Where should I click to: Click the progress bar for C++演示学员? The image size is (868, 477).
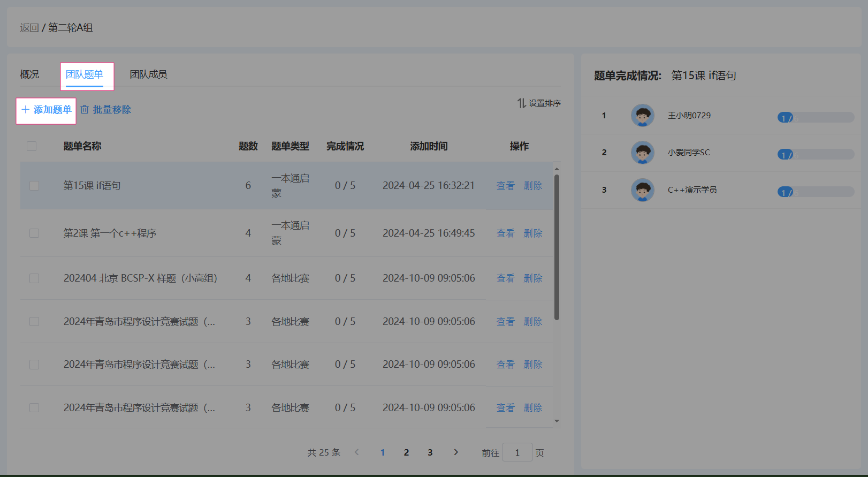[816, 192]
